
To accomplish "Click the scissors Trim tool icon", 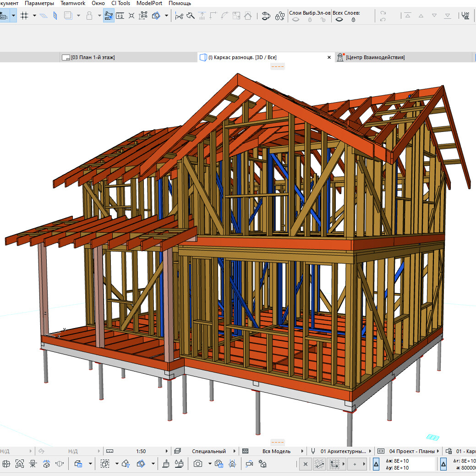I will 179,16.
